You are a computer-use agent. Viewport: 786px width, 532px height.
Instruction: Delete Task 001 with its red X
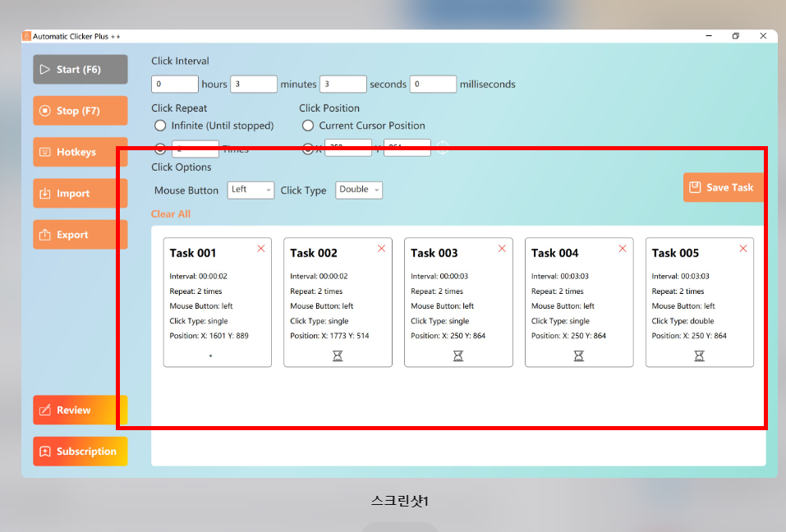click(x=261, y=249)
